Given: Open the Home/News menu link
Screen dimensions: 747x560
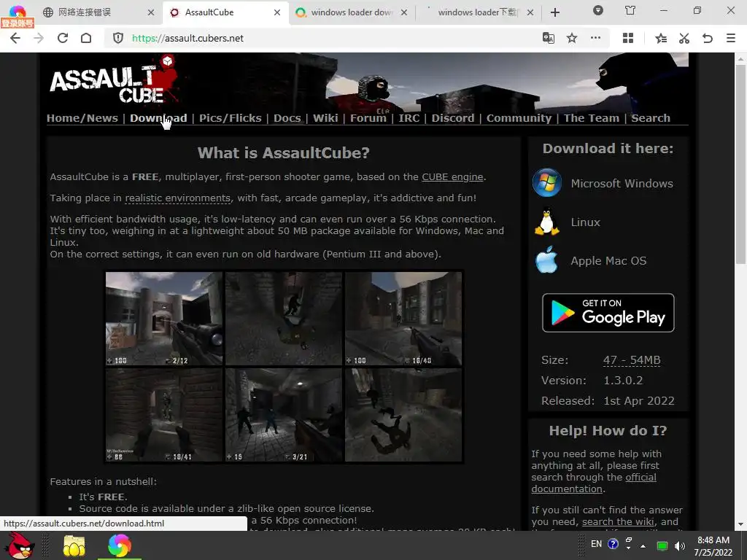Looking at the screenshot, I should click(x=82, y=118).
